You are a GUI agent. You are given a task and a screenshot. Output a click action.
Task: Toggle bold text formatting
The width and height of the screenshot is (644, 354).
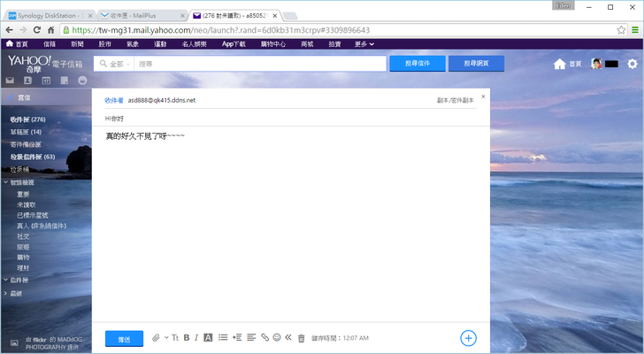click(x=187, y=338)
